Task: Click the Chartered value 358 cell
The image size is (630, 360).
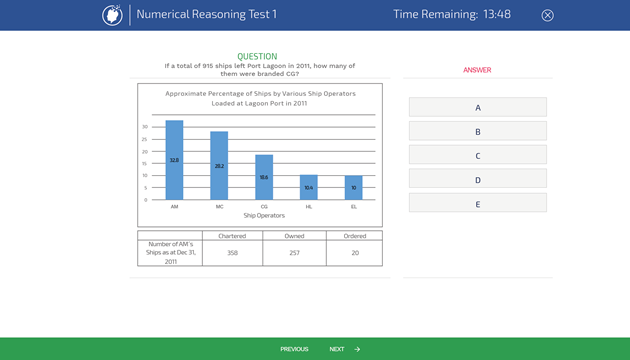Action: pos(232,253)
